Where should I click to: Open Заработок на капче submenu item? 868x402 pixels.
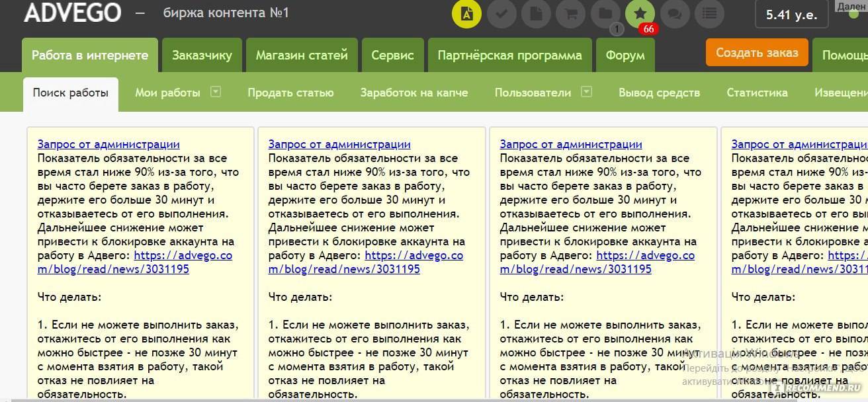[414, 93]
